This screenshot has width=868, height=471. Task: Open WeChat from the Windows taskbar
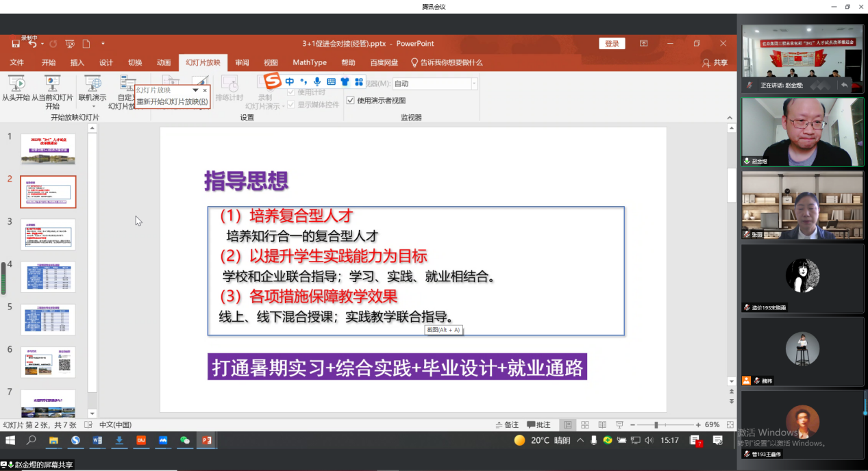184,440
